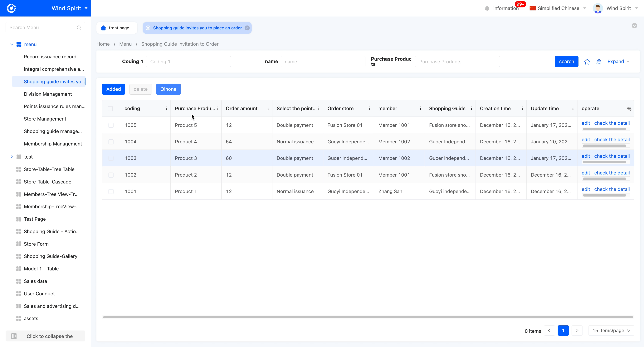Select the checkbox for row 1002
Screen dimensions: 644x347
111,175
